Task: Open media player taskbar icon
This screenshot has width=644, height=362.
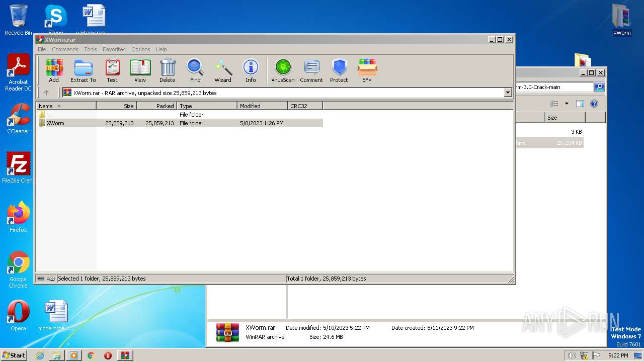Action: (x=74, y=355)
